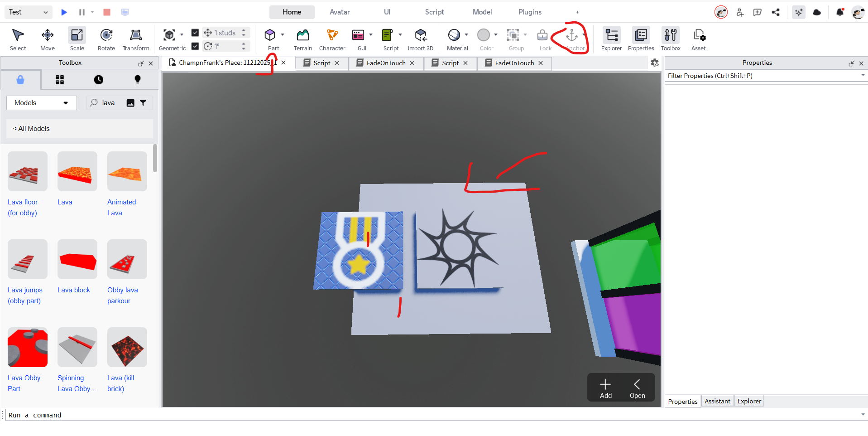Switch to the Script ribbon tab
The height and width of the screenshot is (436, 868).
(x=434, y=12)
